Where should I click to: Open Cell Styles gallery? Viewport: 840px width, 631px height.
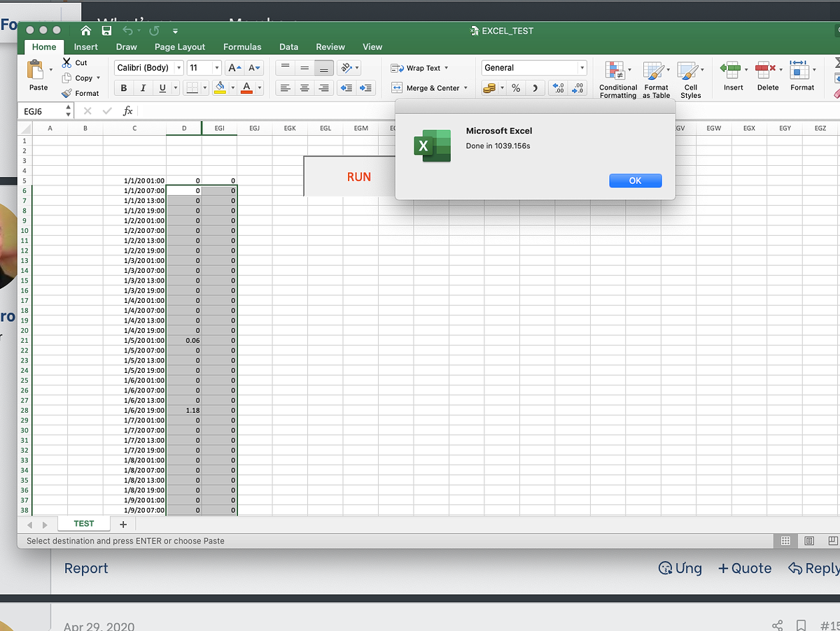coord(690,79)
